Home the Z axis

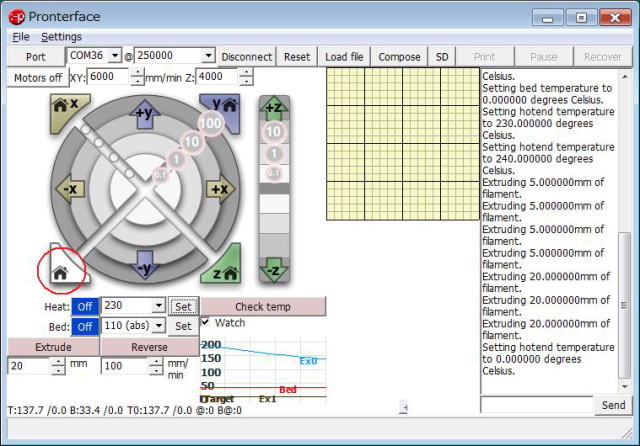click(x=224, y=267)
